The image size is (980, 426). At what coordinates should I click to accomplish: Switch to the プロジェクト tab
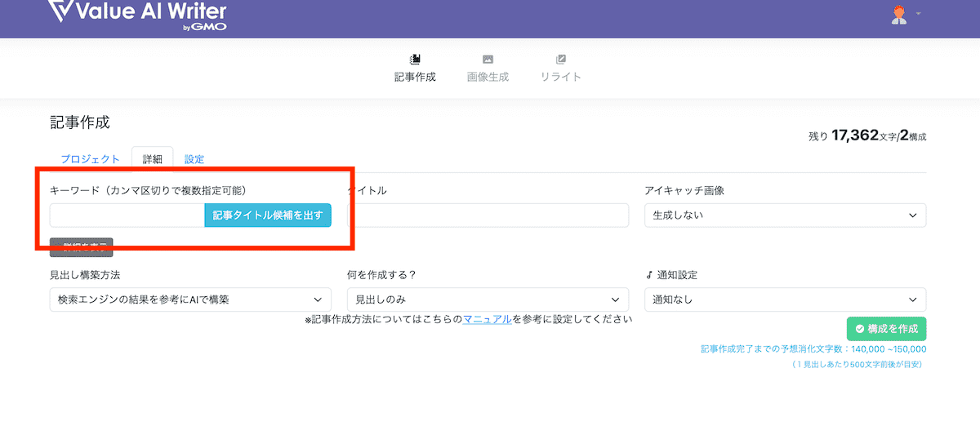[90, 159]
